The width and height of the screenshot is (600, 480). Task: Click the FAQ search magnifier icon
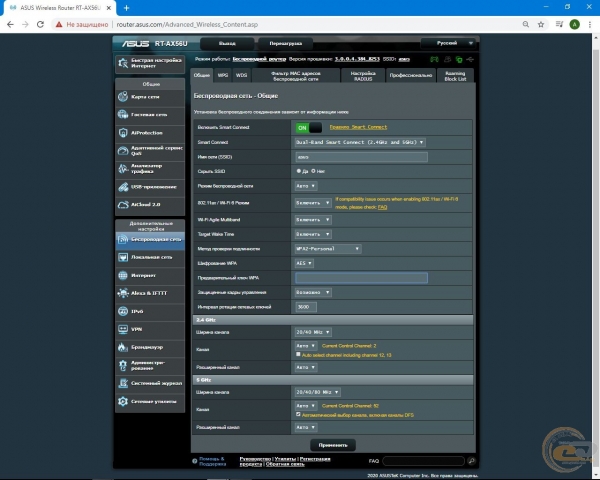pos(471,461)
